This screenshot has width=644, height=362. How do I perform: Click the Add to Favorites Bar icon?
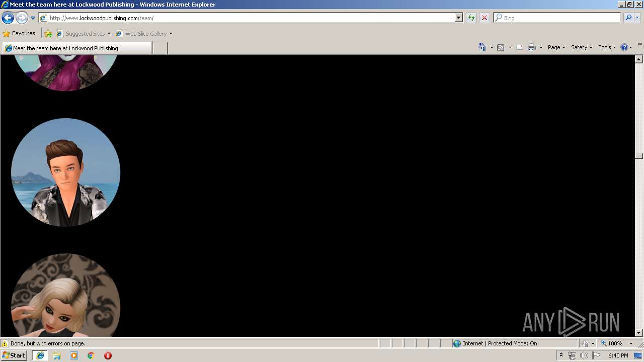click(48, 34)
